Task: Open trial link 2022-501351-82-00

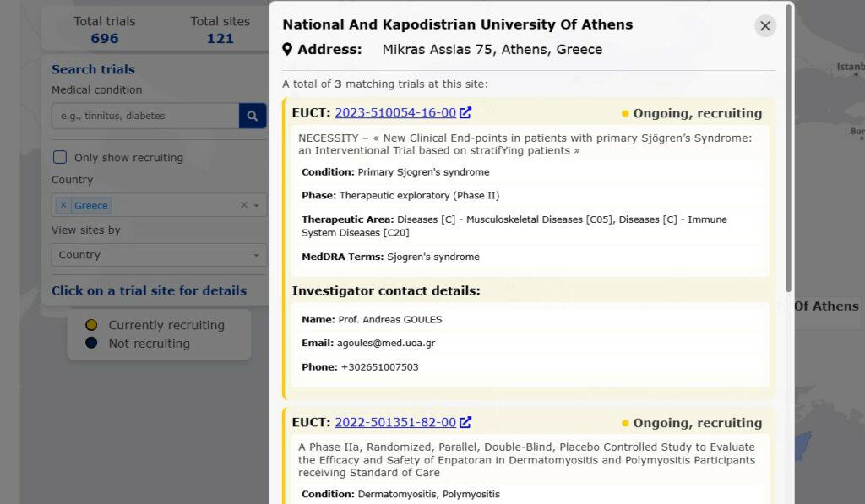Action: (394, 423)
